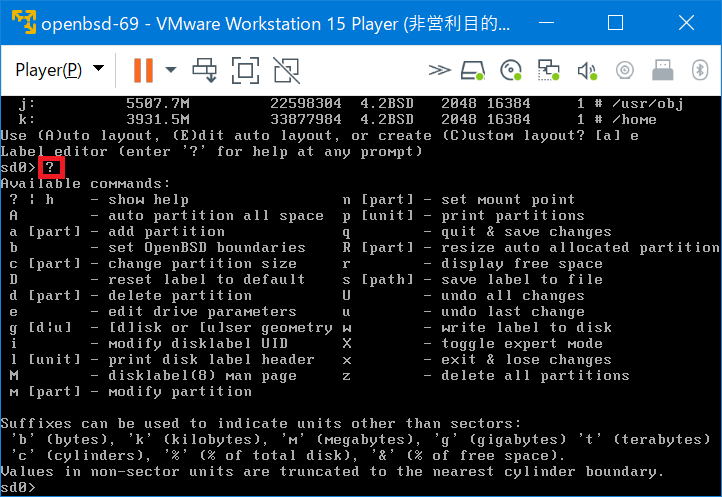The image size is (722, 497).
Task: Expand the hidden toolbar devices chevron
Action: coord(439,70)
